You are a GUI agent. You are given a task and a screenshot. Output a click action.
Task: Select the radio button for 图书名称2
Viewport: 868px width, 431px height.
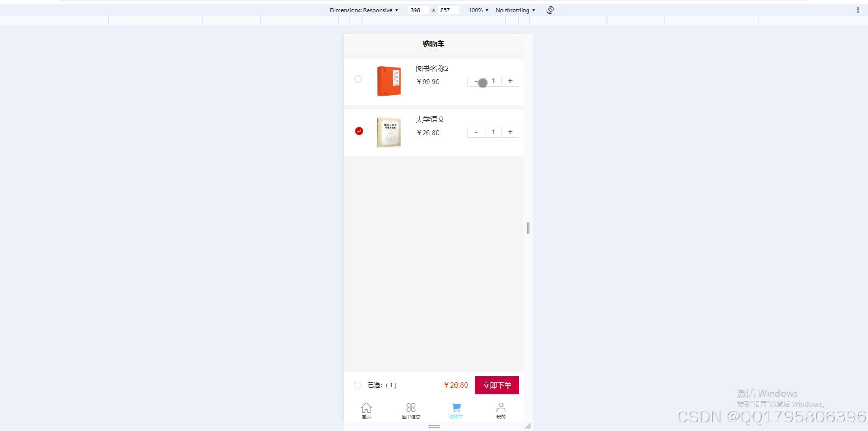[358, 79]
